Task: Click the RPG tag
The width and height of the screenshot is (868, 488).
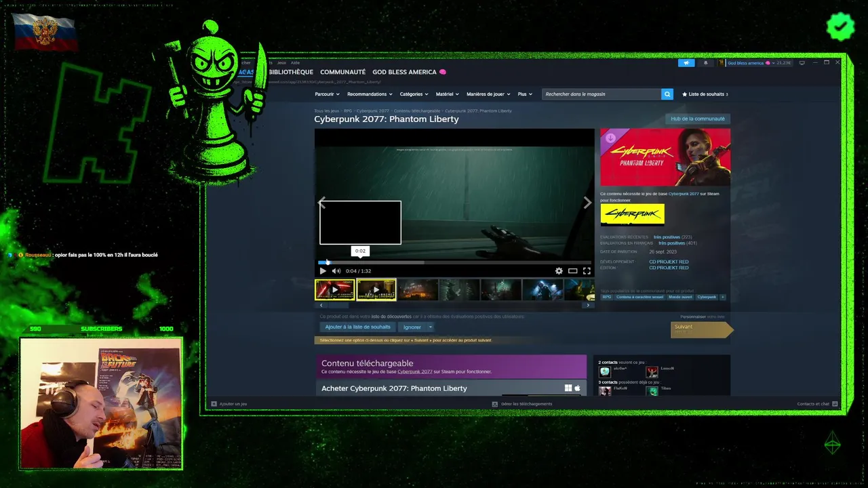Action: (x=607, y=297)
